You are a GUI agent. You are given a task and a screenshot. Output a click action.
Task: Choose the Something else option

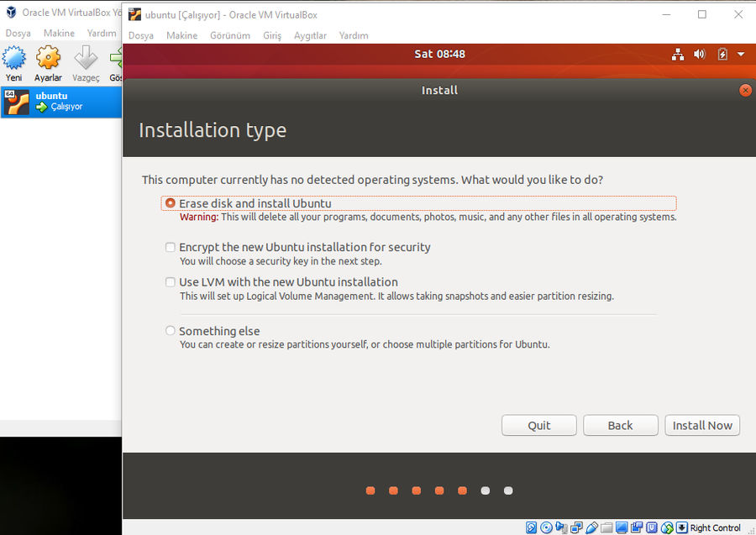[171, 331]
